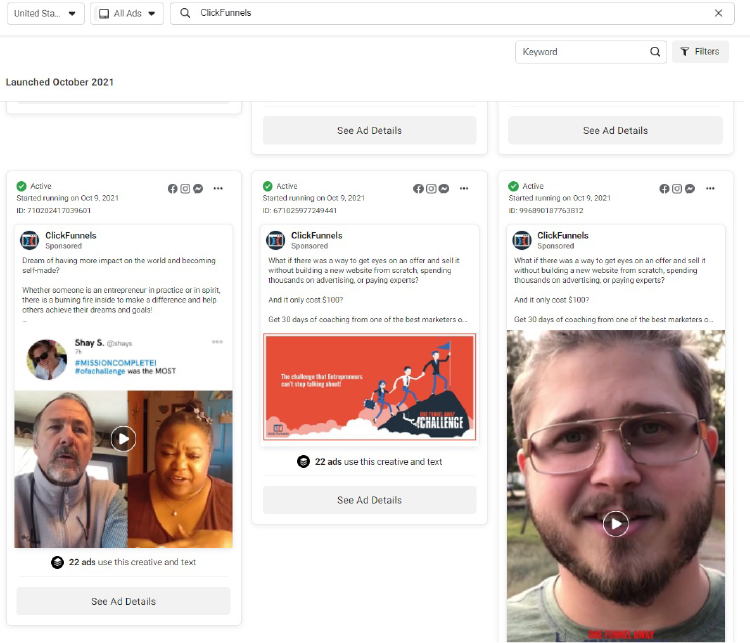Click Messenger icon on ad 671025977249441
This screenshot has height=643, width=750.
coord(444,189)
